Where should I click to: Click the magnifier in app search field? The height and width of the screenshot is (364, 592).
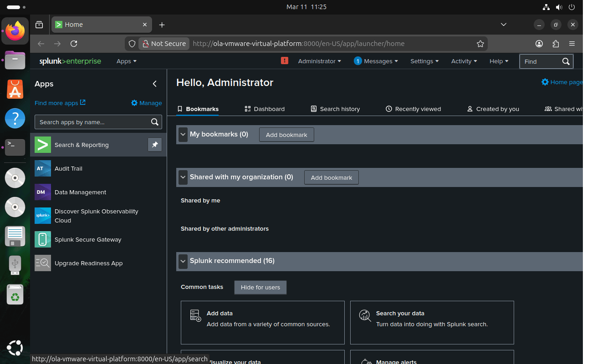click(155, 122)
